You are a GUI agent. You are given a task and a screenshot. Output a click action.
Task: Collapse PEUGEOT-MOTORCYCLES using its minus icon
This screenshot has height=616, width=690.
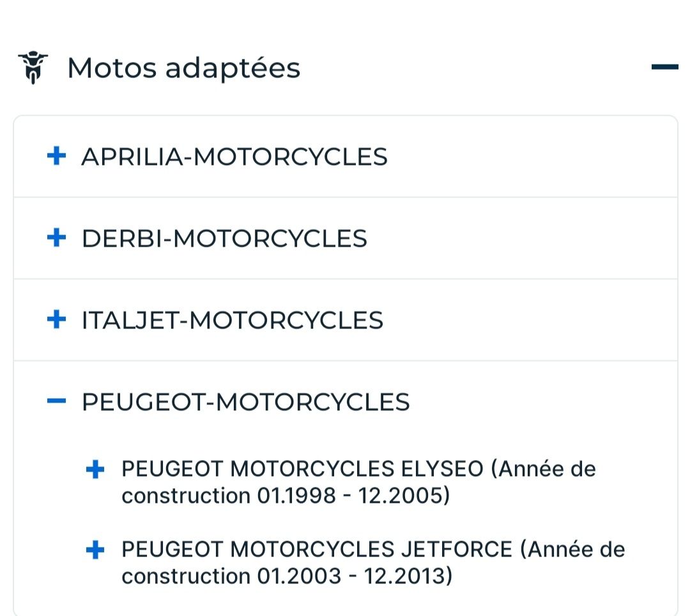[57, 401]
